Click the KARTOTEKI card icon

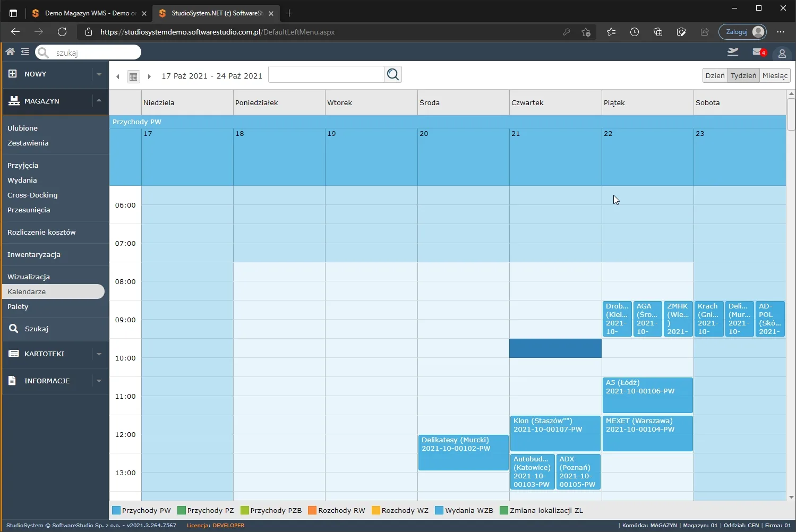[14, 354]
